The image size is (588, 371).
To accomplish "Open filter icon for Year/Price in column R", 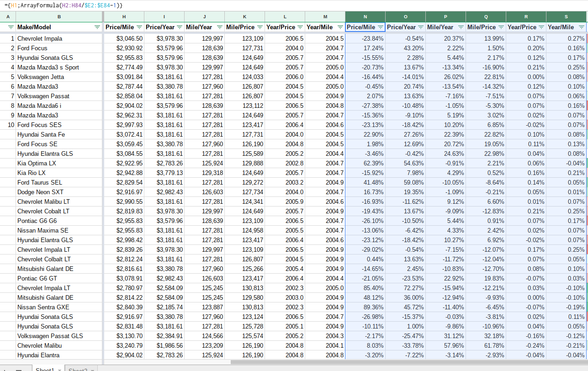I will 541,27.
